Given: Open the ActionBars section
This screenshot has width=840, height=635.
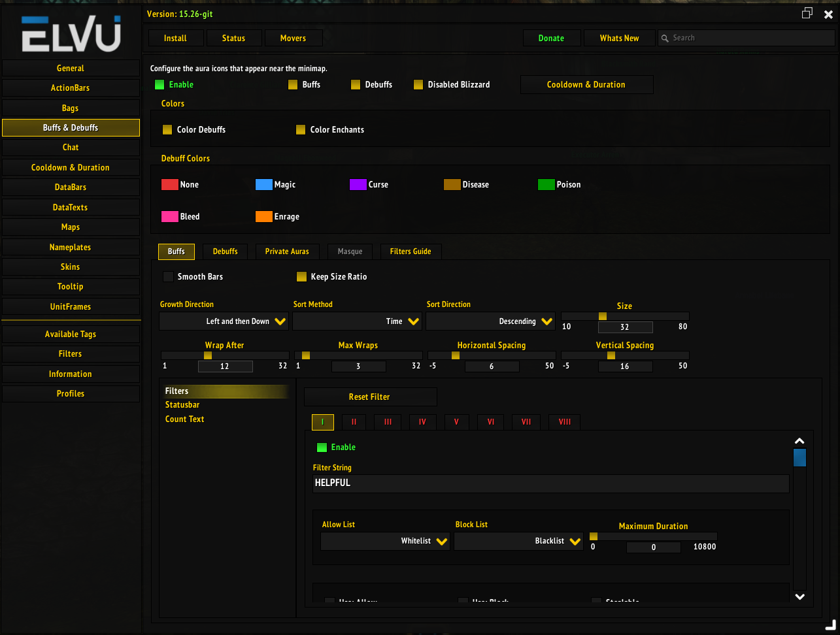Looking at the screenshot, I should click(71, 88).
